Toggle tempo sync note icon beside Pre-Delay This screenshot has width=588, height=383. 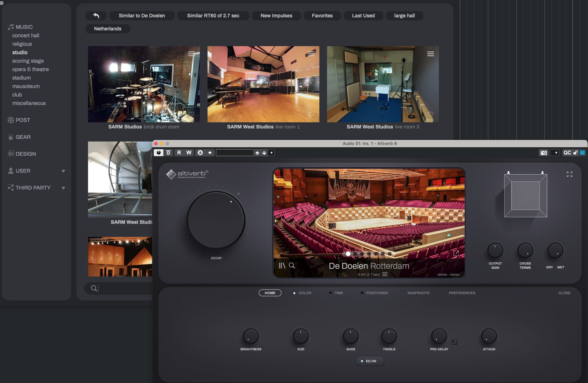[454, 342]
